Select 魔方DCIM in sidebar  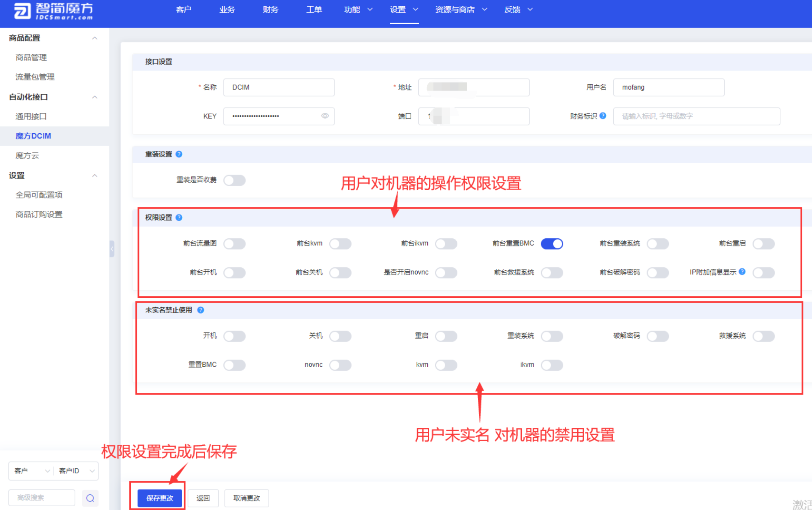[x=55, y=136]
